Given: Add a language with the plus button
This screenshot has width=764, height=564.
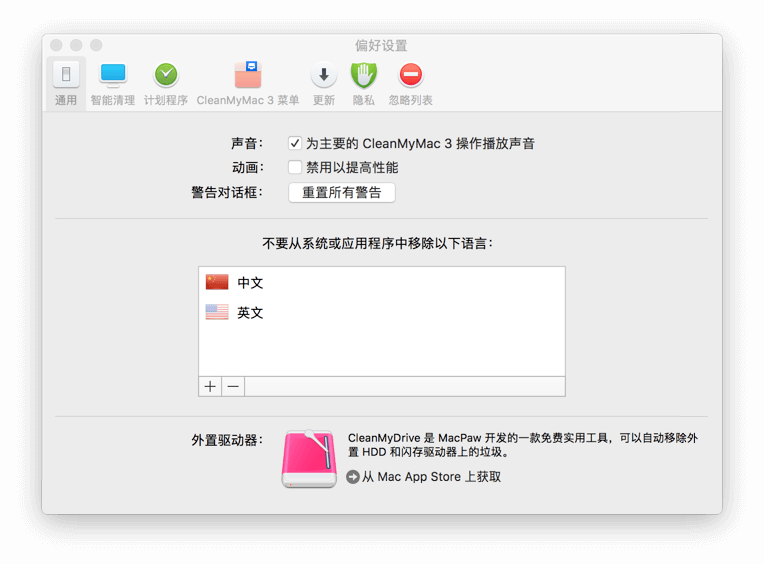Looking at the screenshot, I should [x=210, y=386].
